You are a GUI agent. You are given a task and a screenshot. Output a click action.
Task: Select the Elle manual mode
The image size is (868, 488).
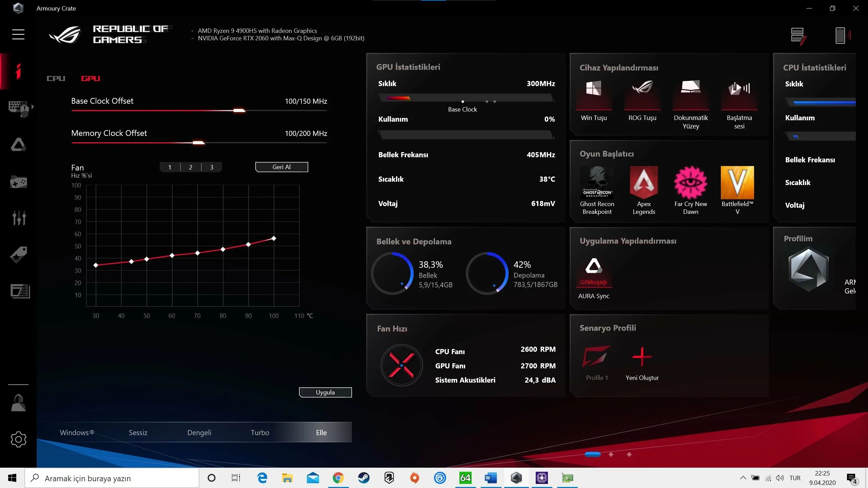pos(321,432)
